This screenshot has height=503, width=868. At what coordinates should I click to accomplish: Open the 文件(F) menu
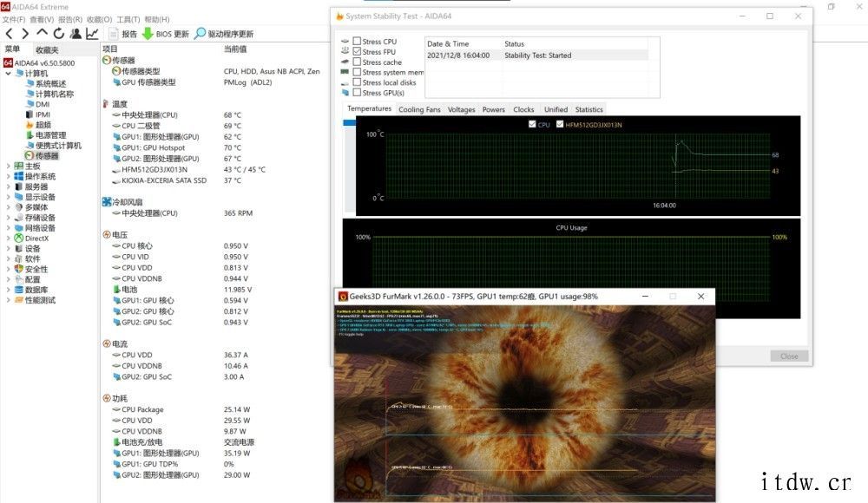(14, 19)
